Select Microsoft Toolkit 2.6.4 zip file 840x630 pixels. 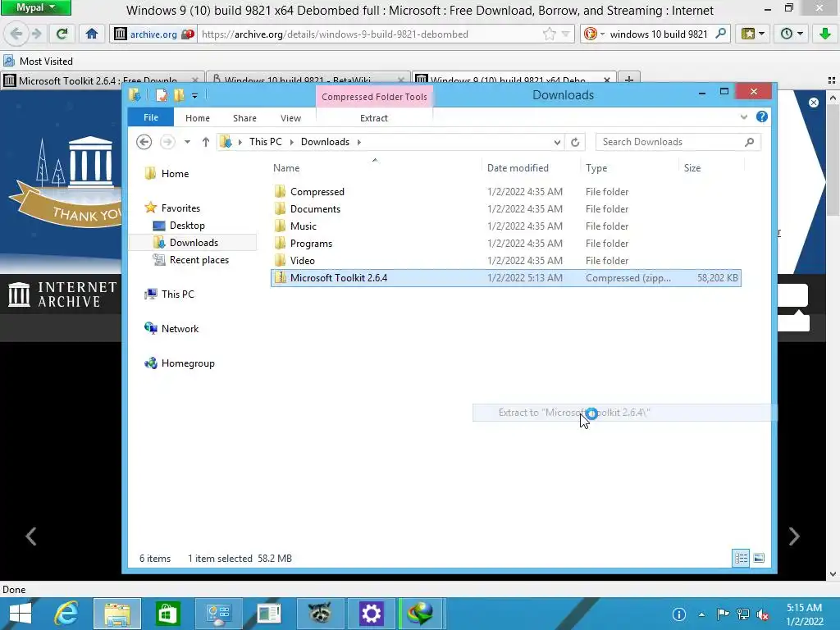[505, 277]
